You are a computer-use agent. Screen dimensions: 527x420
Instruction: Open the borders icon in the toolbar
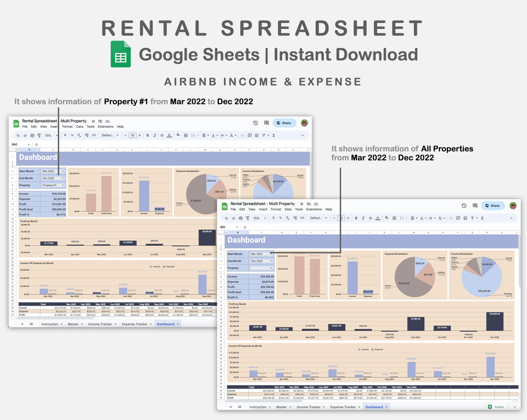185,135
